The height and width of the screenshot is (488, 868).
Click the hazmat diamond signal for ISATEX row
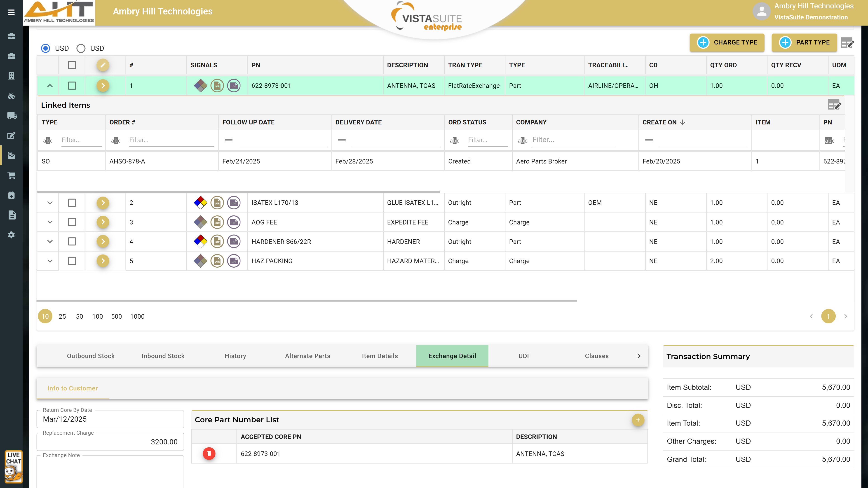pyautogui.click(x=200, y=203)
